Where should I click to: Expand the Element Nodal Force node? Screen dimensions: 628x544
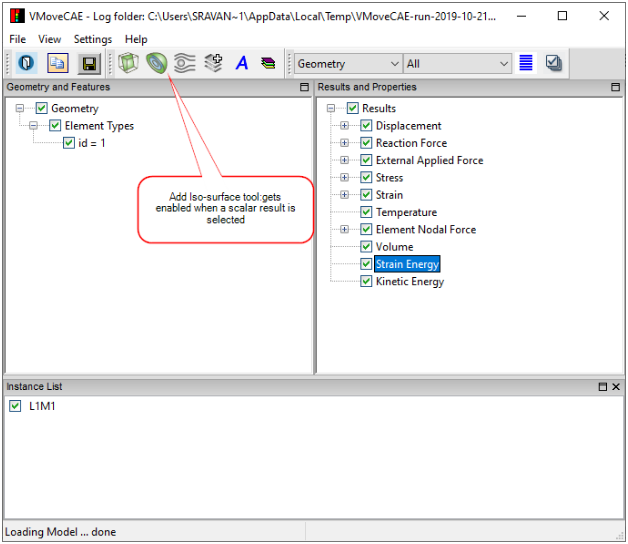click(x=344, y=229)
